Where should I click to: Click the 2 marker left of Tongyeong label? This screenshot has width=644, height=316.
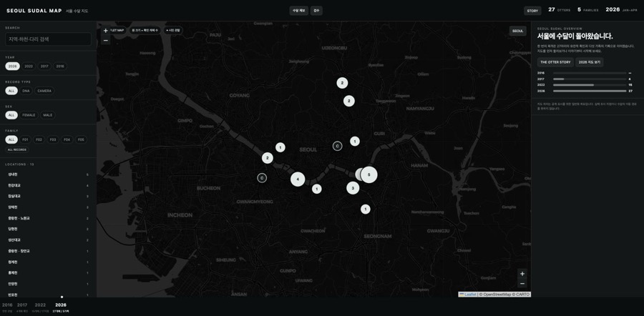click(x=349, y=101)
